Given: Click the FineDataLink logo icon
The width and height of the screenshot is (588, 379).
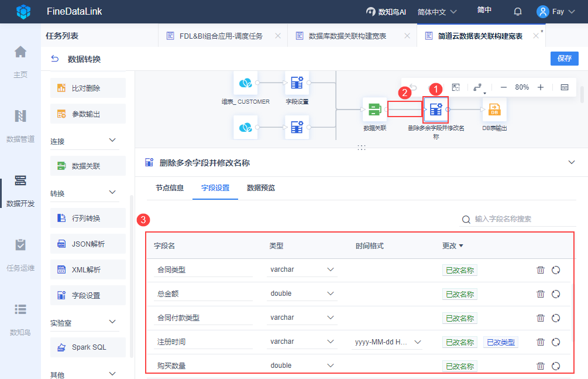Looking at the screenshot, I should (23, 12).
